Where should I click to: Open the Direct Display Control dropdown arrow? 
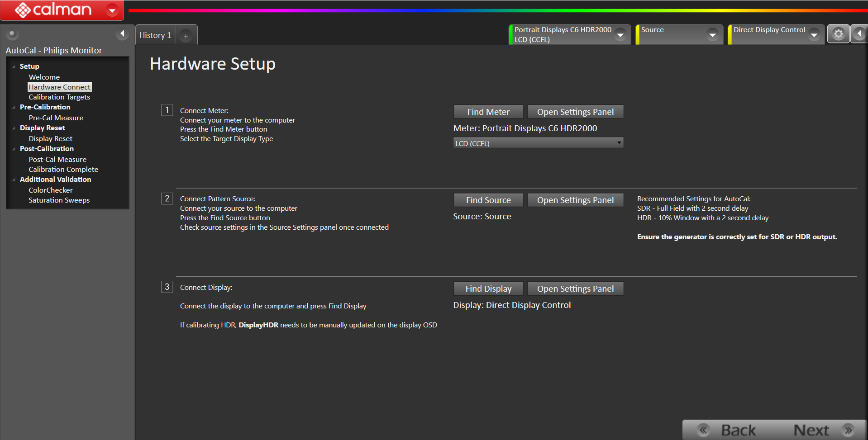coord(814,35)
